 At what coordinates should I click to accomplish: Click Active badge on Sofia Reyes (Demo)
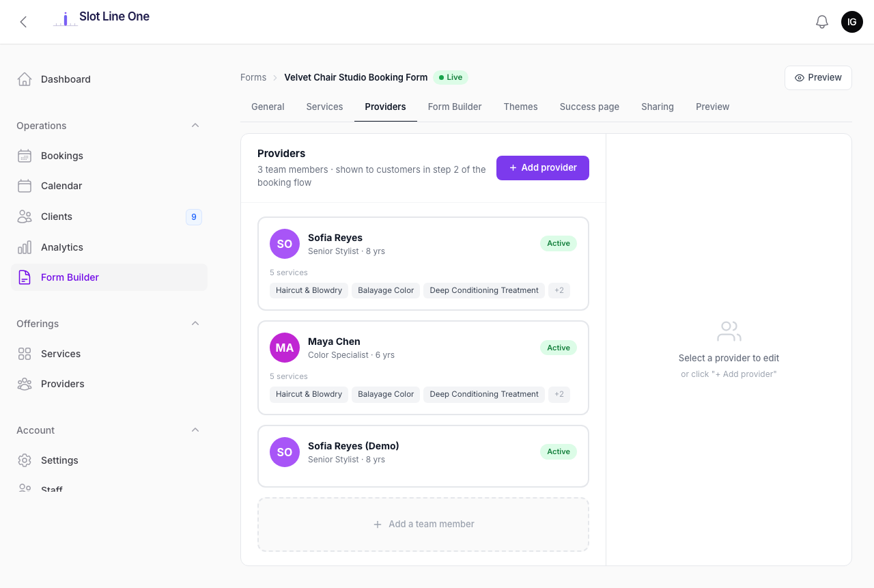click(559, 452)
